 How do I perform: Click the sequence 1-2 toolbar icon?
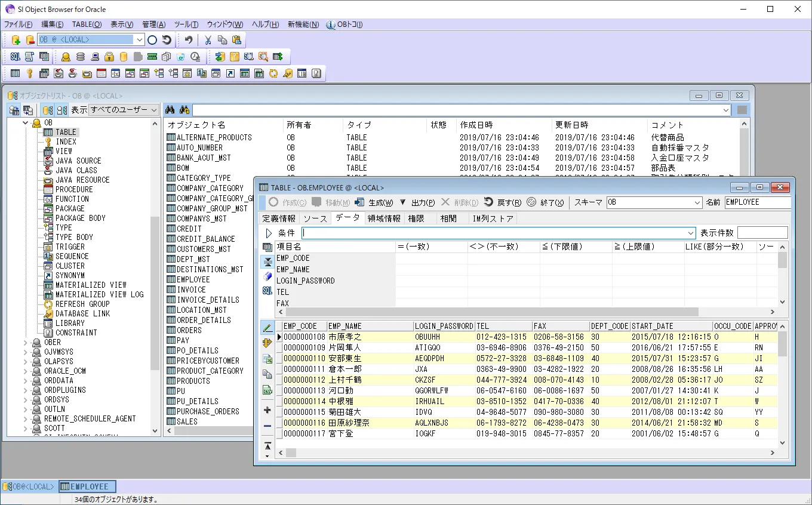click(201, 73)
